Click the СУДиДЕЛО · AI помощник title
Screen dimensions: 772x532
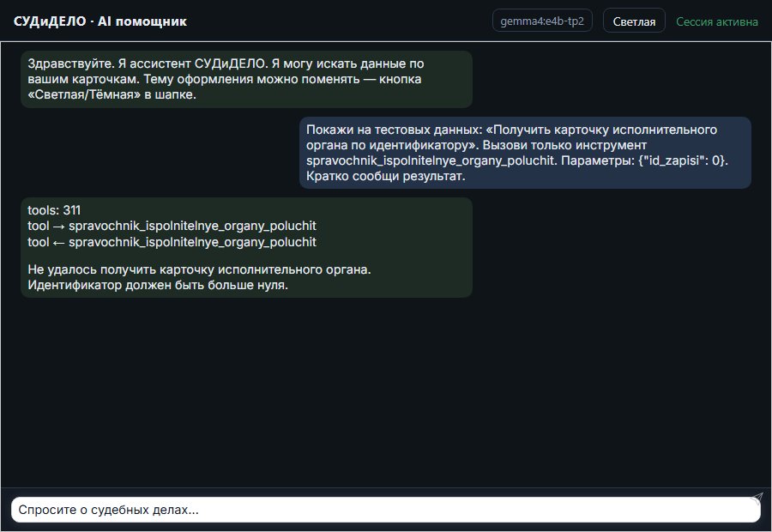click(100, 21)
